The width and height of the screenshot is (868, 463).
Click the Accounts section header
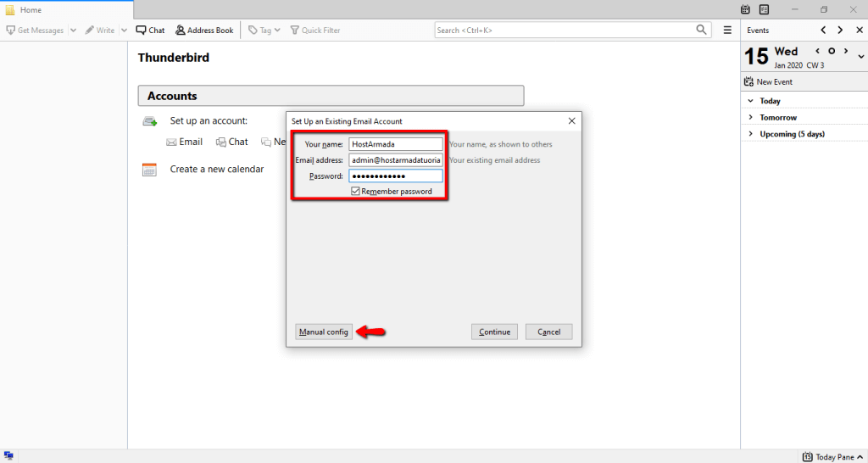(x=331, y=96)
